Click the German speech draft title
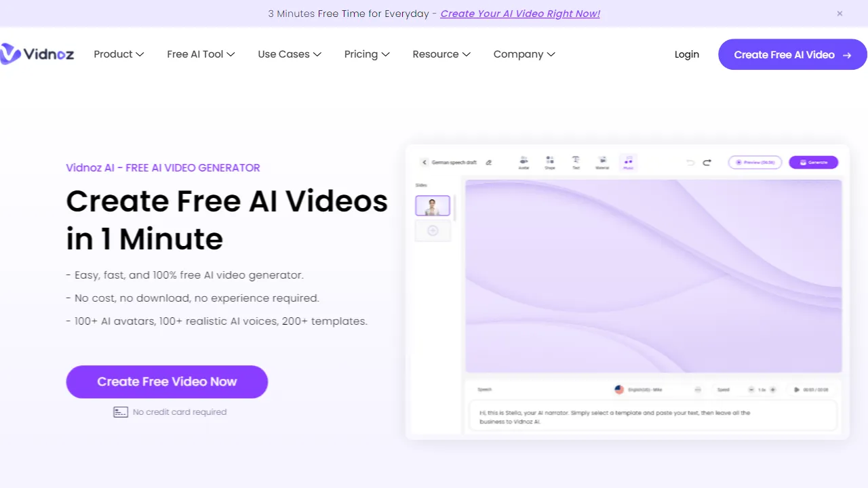The image size is (868, 488). (454, 163)
